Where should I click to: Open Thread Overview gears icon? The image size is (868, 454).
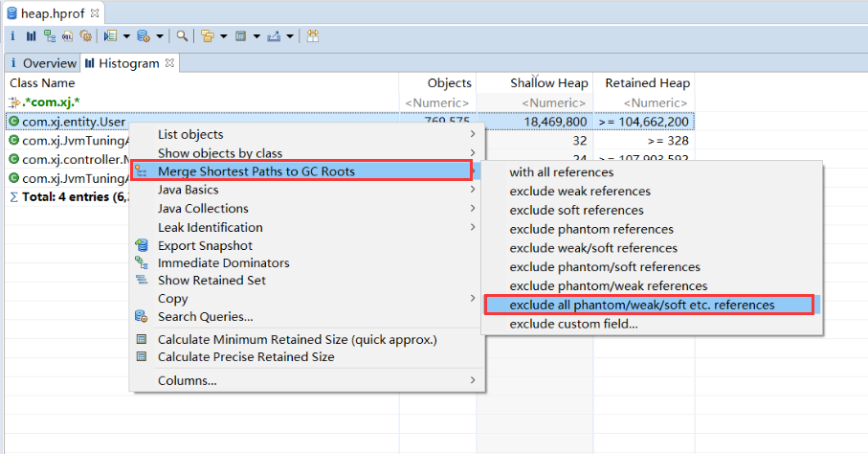[85, 36]
